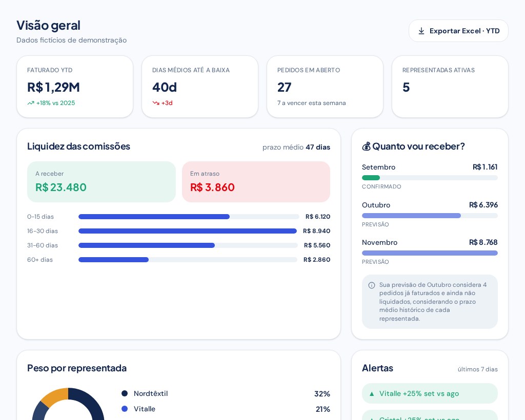
Task: Click the Vitalle 21% value
Action: [323, 409]
